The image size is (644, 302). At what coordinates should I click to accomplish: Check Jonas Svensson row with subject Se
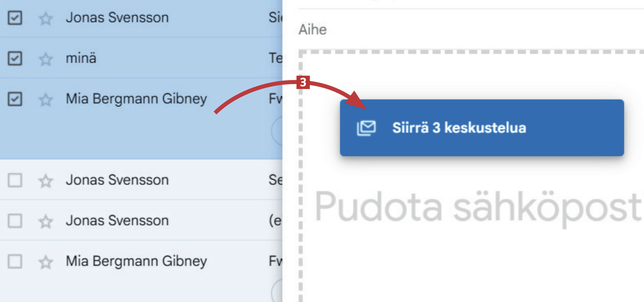tap(15, 180)
